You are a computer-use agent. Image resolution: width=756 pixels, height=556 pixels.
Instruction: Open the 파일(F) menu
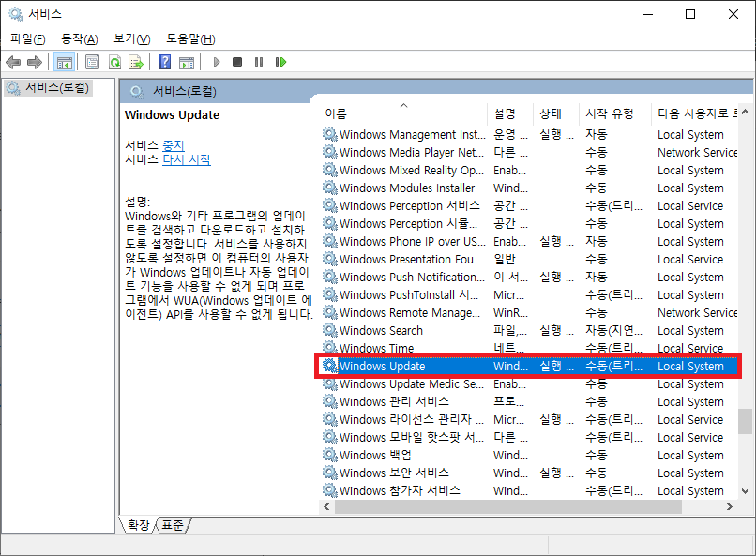(28, 39)
